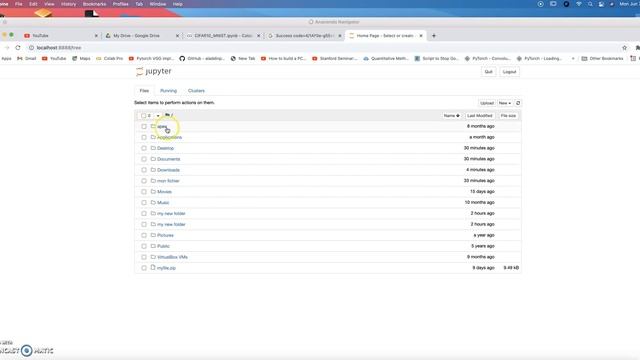Check the box for myfile.zip
640x360 pixels.
click(x=144, y=268)
